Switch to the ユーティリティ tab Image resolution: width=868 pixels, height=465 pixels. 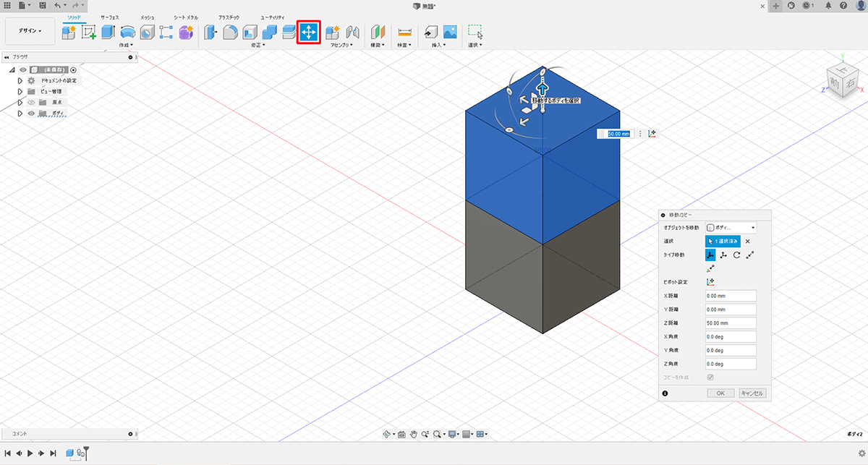(273, 16)
